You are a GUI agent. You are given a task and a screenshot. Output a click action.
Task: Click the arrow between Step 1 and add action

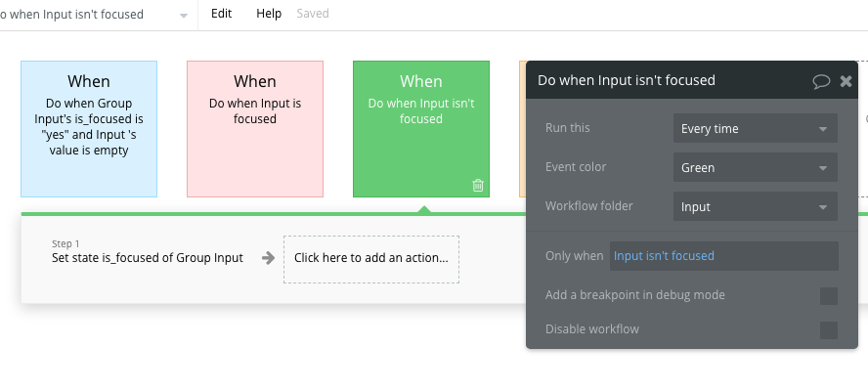point(268,258)
